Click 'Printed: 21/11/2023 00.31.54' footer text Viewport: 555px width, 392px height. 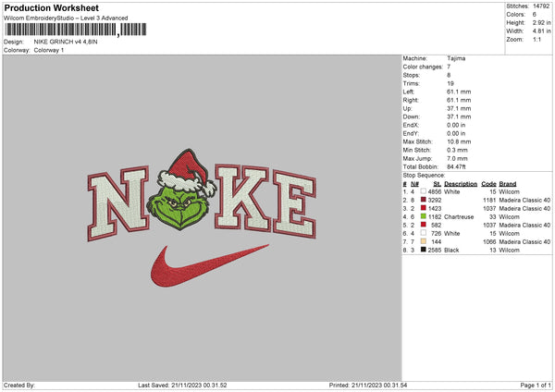368,385
